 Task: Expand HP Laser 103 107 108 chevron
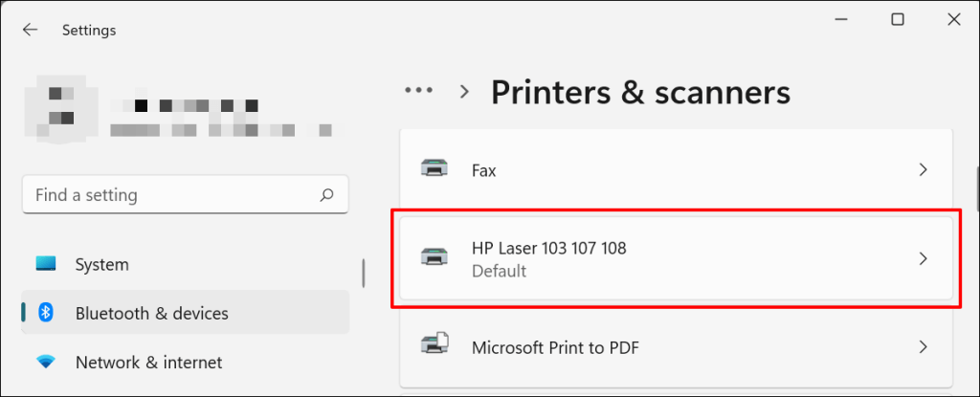923,258
